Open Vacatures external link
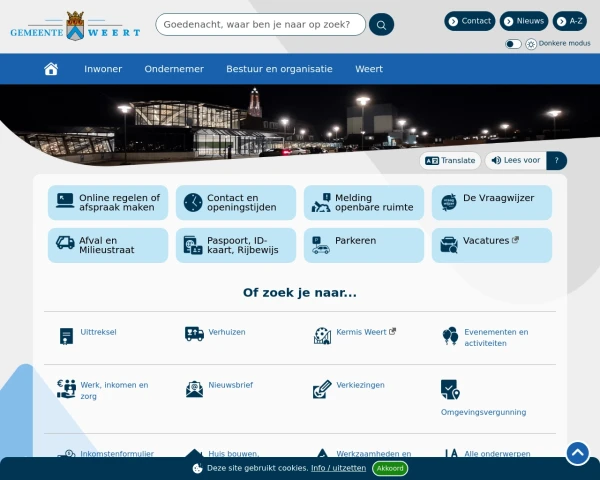 (x=492, y=245)
